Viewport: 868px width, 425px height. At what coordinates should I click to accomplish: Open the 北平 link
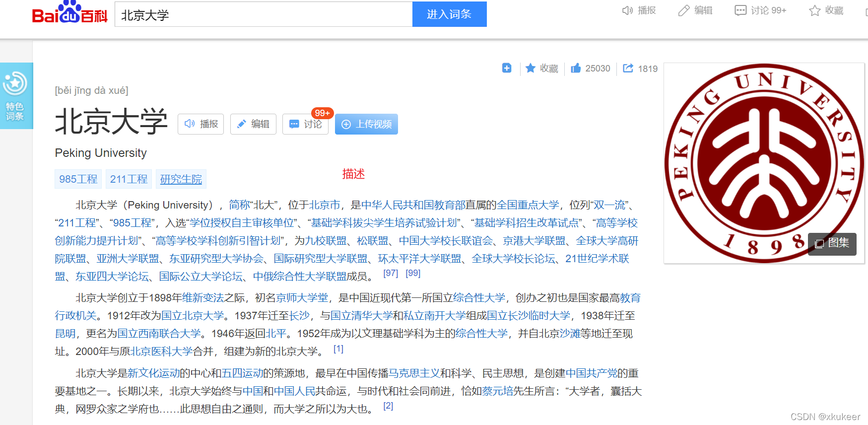point(276,334)
